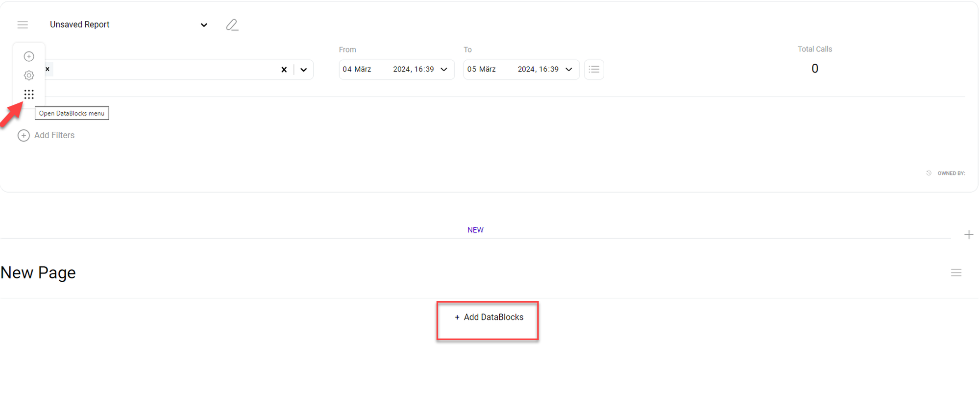980x416 pixels.
Task: Open the From date picker
Action: pos(396,69)
